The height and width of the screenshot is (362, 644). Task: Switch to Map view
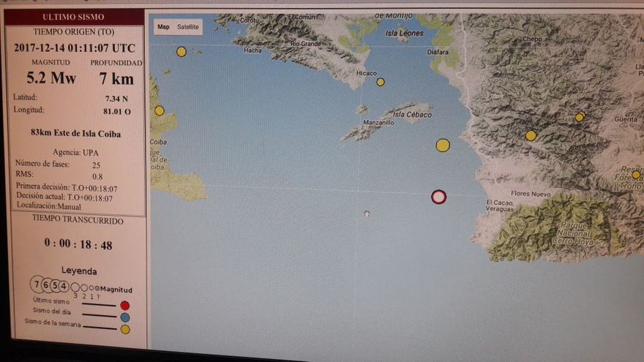pos(163,27)
